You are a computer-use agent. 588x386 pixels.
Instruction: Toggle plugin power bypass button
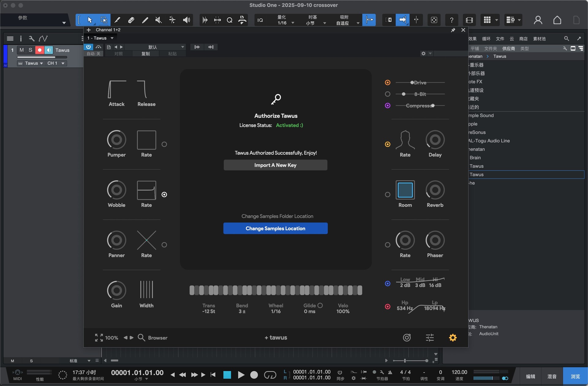pos(88,47)
